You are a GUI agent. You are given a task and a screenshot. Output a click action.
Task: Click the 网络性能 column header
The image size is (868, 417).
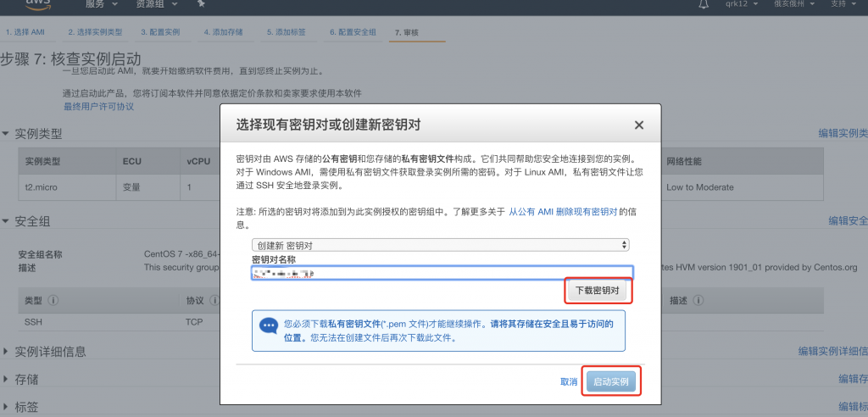(684, 161)
